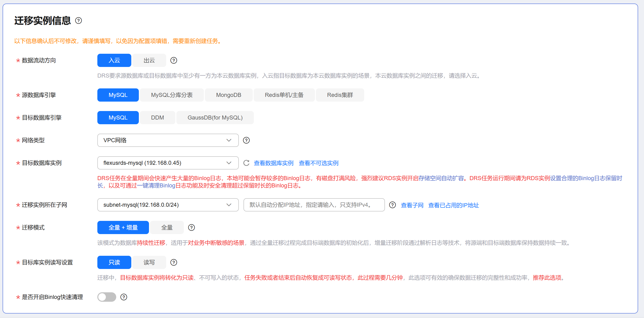Image resolution: width=644 pixels, height=318 pixels.
Task: Open 存储空间自动扩容 link in warning
Action: pos(441,178)
